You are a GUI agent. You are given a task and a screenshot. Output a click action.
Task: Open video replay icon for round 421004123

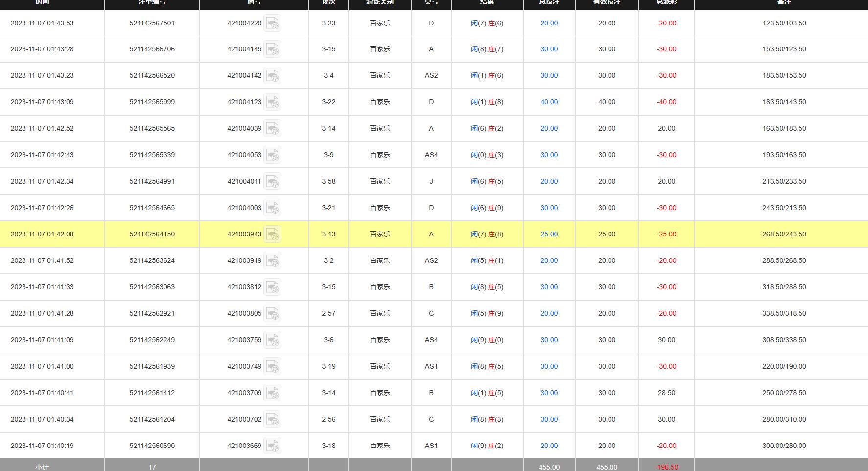pos(272,102)
